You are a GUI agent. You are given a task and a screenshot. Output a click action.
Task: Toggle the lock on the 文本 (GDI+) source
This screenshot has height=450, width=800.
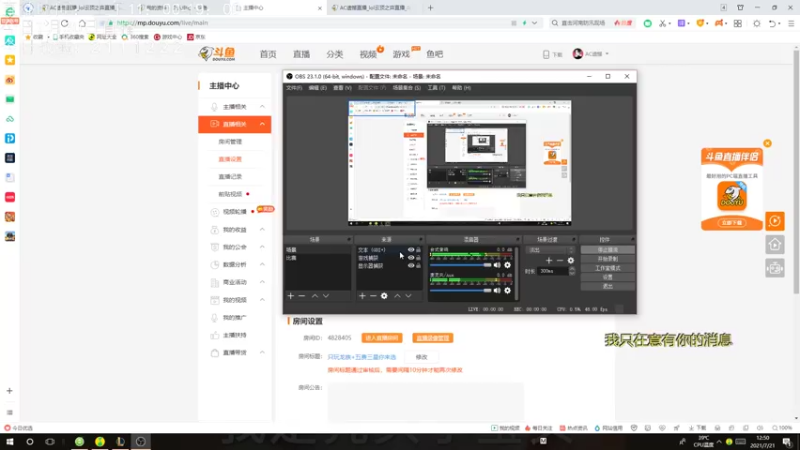tap(418, 250)
